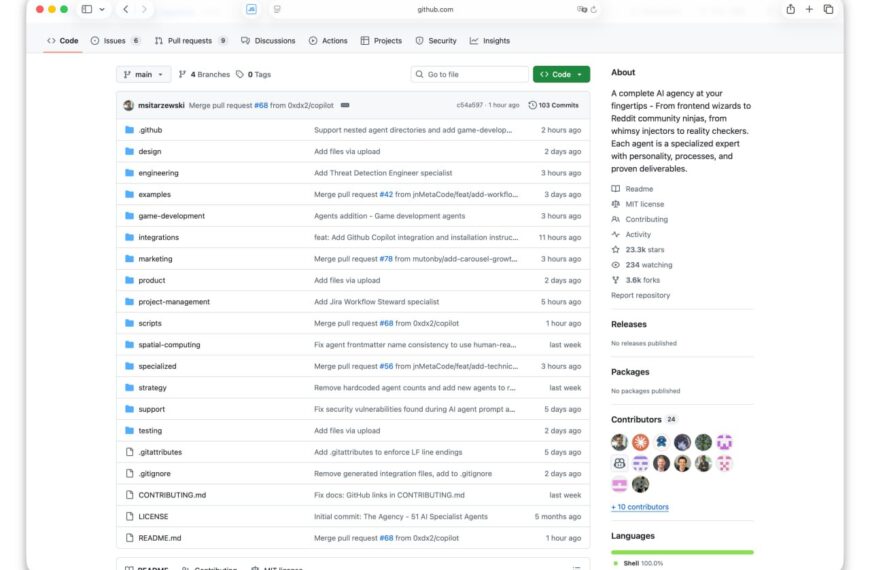Open the Code tab
Viewport: 870px width, 570px height.
[x=63, y=41]
